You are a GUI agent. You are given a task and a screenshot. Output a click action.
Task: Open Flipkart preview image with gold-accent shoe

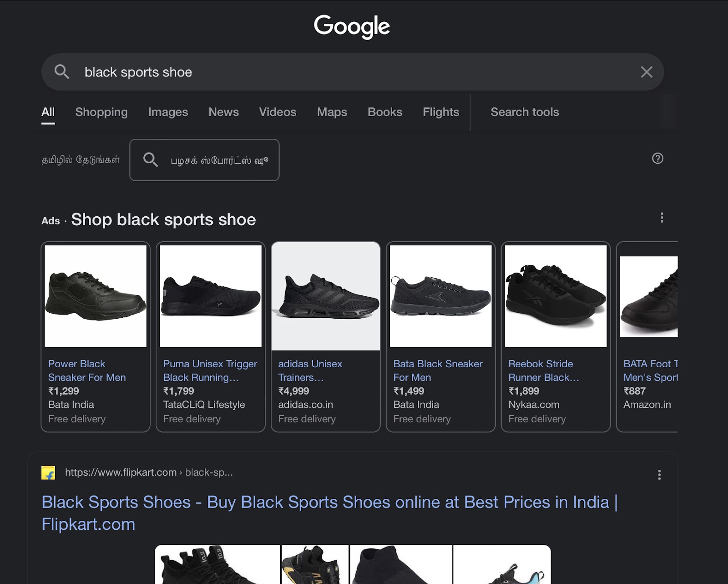[315, 564]
